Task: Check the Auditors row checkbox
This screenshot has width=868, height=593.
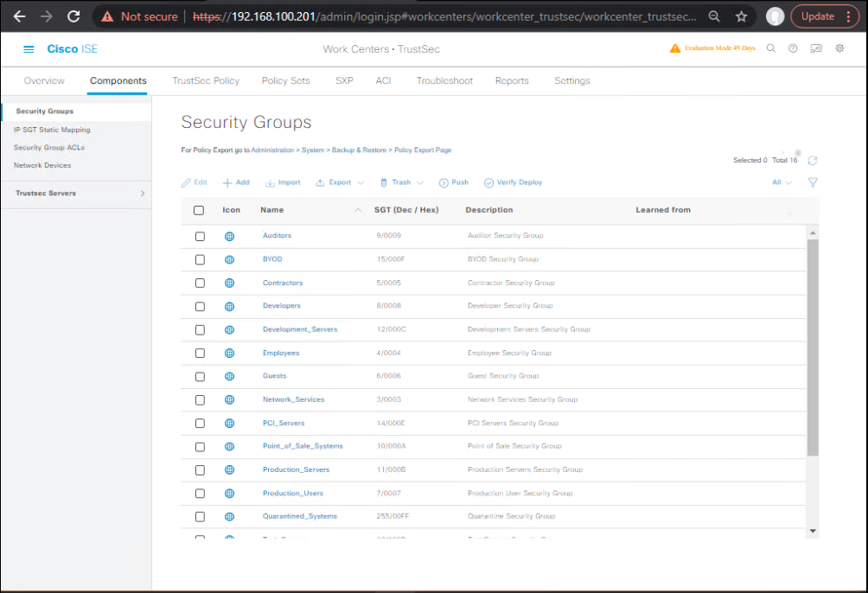Action: coord(200,237)
